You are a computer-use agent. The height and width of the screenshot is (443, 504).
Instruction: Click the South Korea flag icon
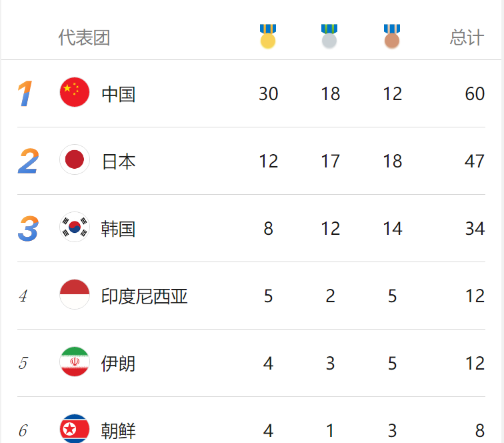tap(75, 227)
